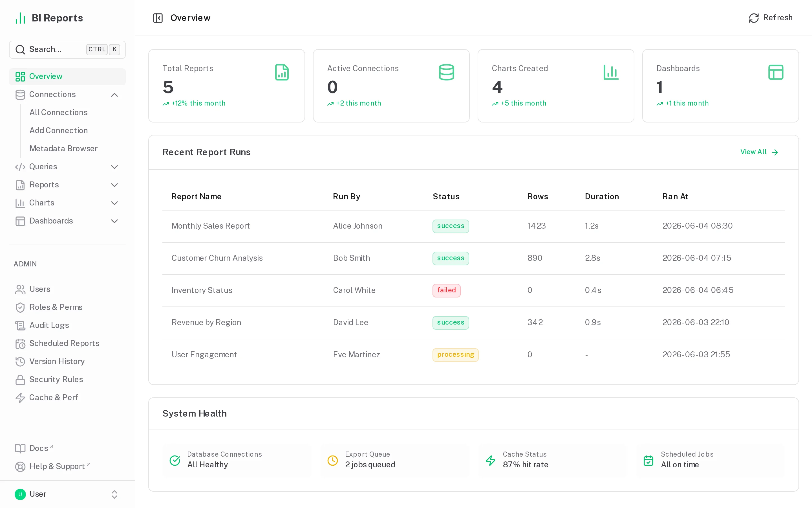
Task: Focus the Search input field
Action: coord(67,49)
